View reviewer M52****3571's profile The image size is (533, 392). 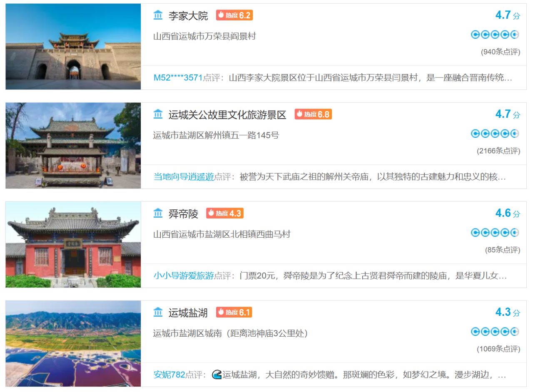pos(178,78)
